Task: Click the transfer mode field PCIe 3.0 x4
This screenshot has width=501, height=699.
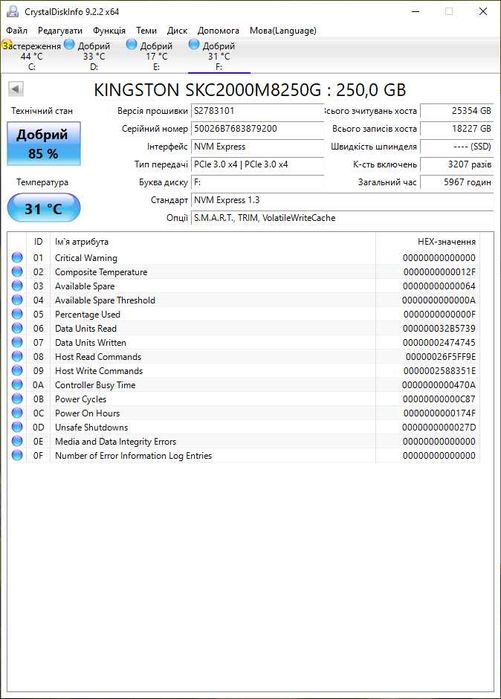Action: point(257,164)
